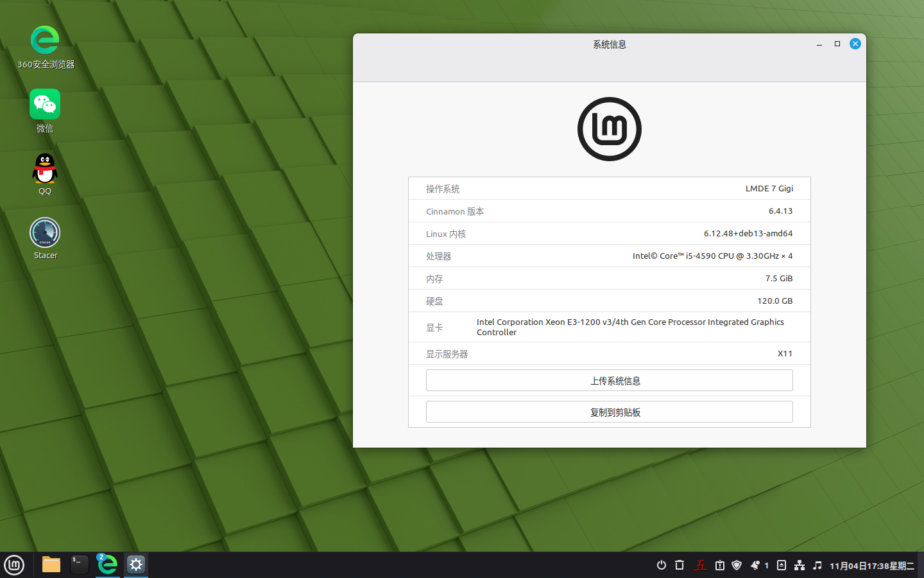Click the Intel Core i5-4590 CPU value

pyautogui.click(x=713, y=256)
